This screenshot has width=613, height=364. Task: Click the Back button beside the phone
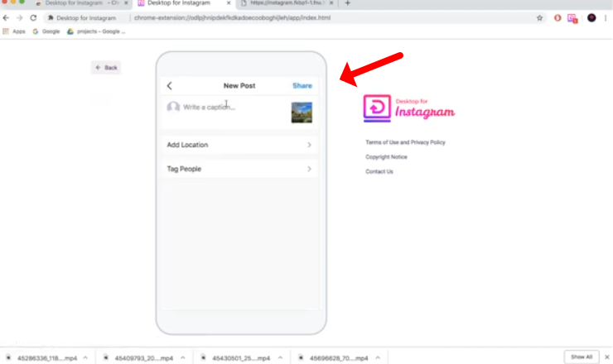tap(106, 68)
